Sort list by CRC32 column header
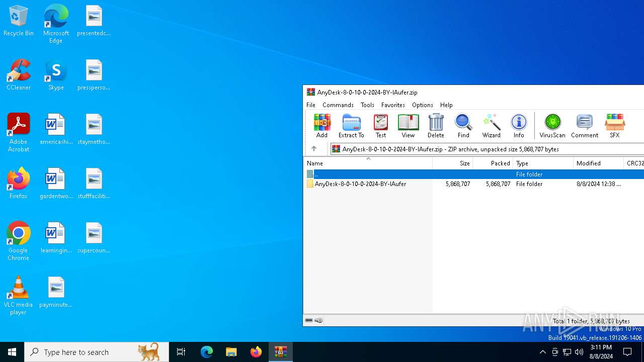Image resolution: width=644 pixels, height=362 pixels. point(634,163)
